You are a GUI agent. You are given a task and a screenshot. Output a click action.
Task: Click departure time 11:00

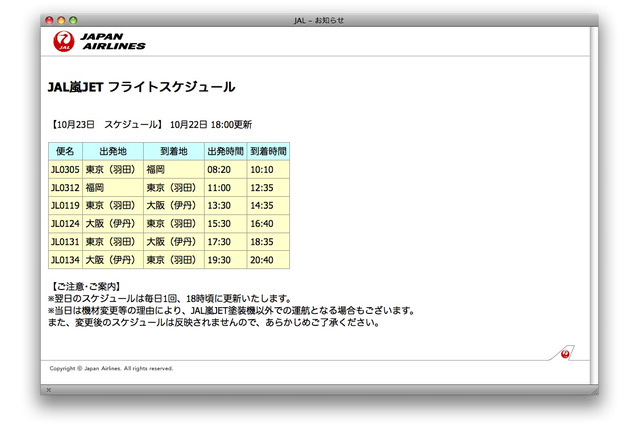coord(219,188)
